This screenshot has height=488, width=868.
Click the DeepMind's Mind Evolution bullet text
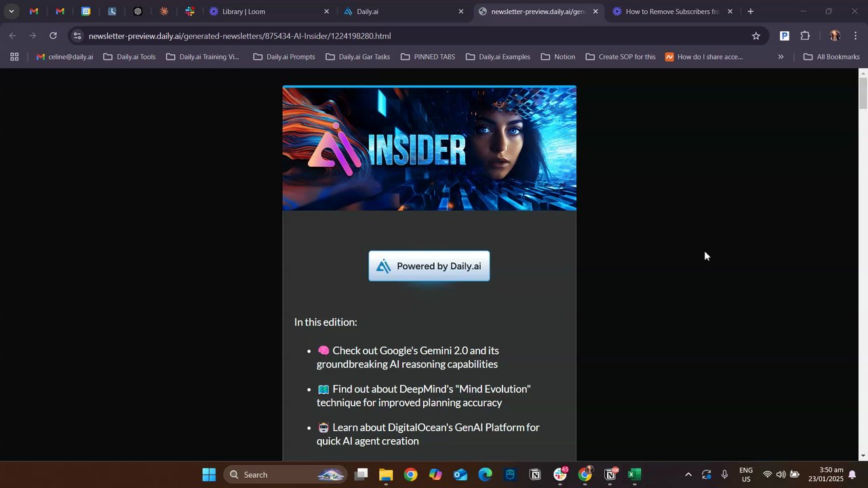point(424,396)
